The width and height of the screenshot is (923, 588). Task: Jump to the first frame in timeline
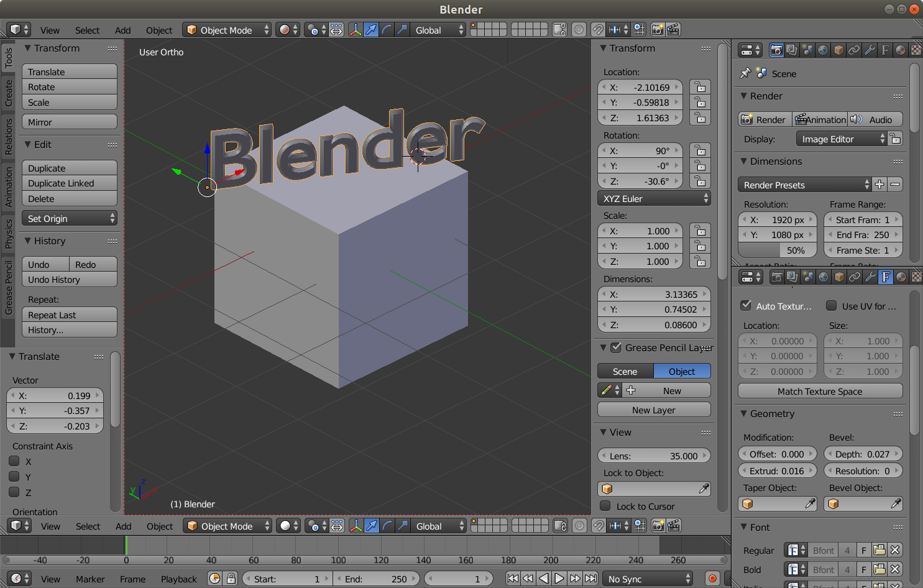512,579
